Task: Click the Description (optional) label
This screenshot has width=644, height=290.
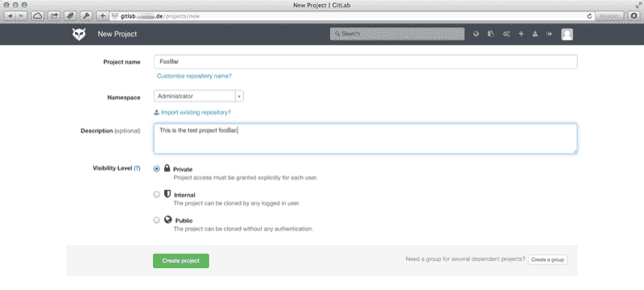Action: (110, 130)
